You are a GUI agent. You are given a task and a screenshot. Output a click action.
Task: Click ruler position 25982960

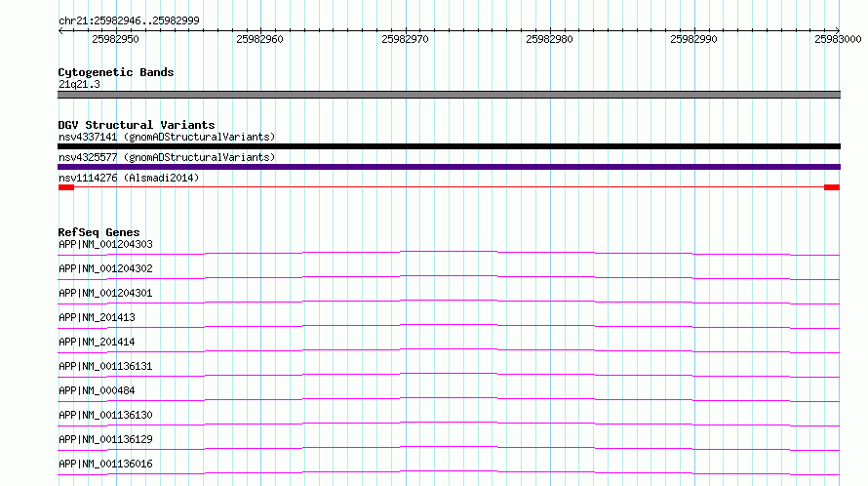259,39
